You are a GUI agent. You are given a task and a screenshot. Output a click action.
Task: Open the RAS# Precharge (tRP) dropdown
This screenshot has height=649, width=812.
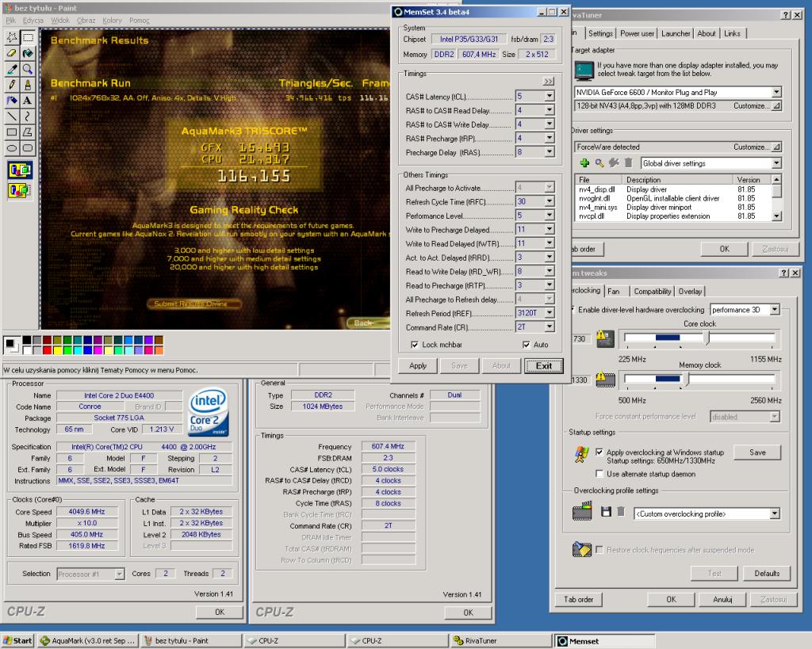point(550,138)
